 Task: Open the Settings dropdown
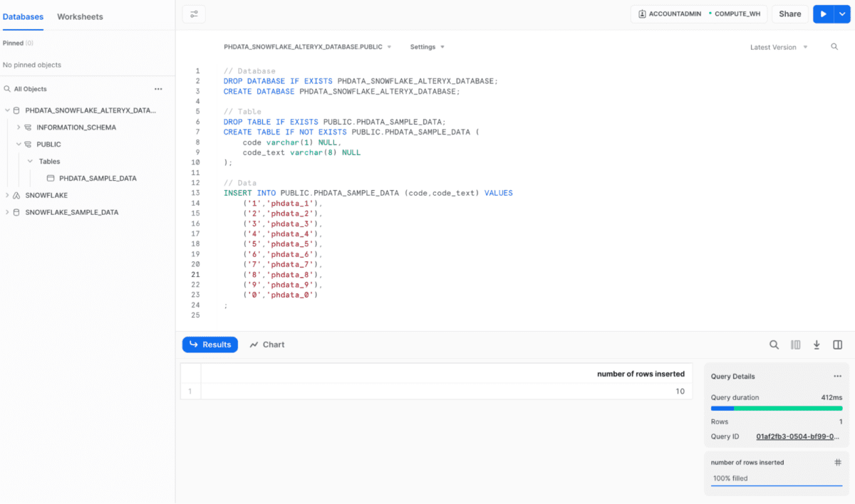point(427,47)
